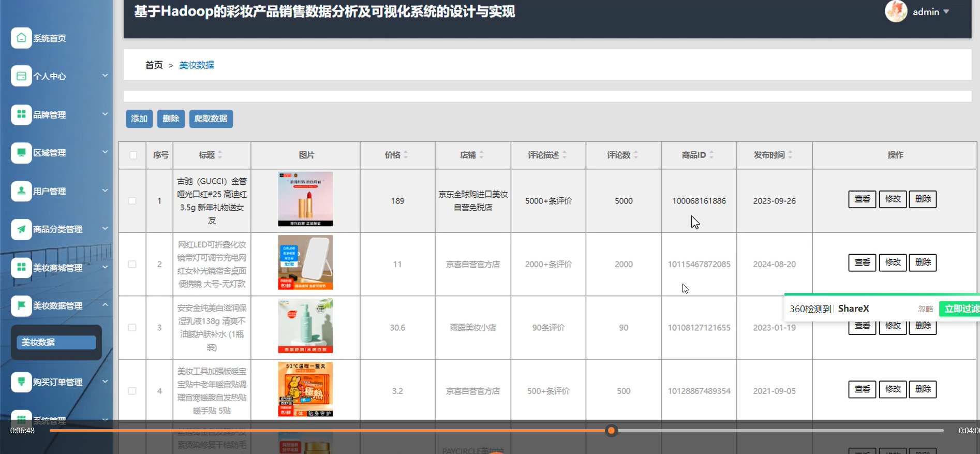Open the 品牌管理 menu label
980x454 pixels.
[x=50, y=115]
